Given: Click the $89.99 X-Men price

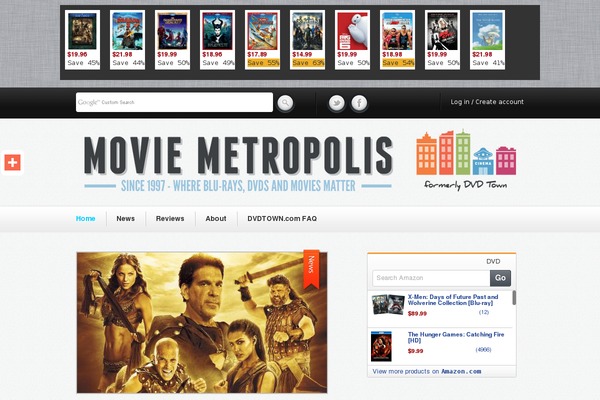Looking at the screenshot, I should click(417, 313).
